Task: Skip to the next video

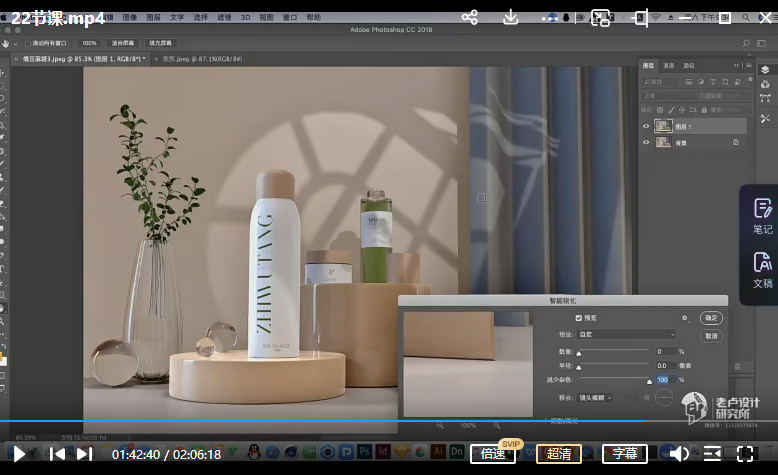Action: [x=85, y=454]
